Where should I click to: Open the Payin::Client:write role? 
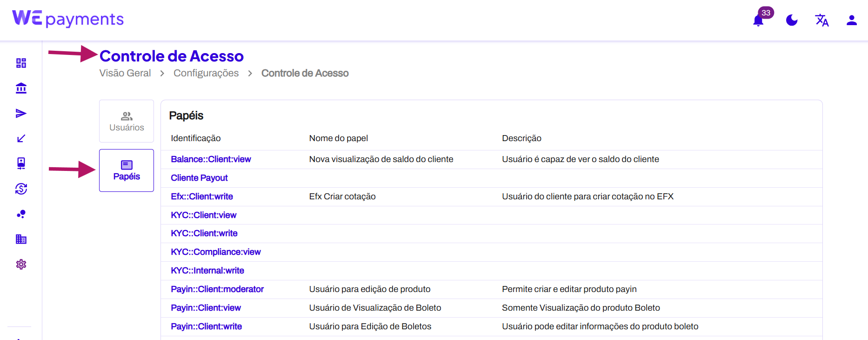coord(206,326)
